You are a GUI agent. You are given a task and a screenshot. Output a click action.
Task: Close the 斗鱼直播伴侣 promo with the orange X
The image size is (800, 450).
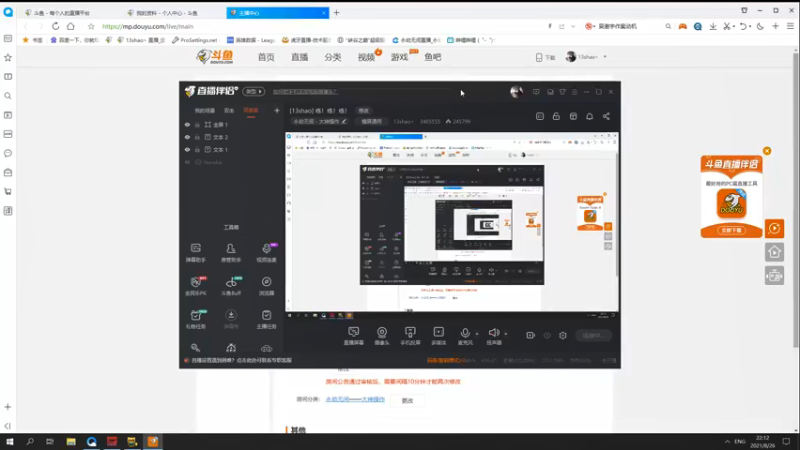tap(767, 151)
